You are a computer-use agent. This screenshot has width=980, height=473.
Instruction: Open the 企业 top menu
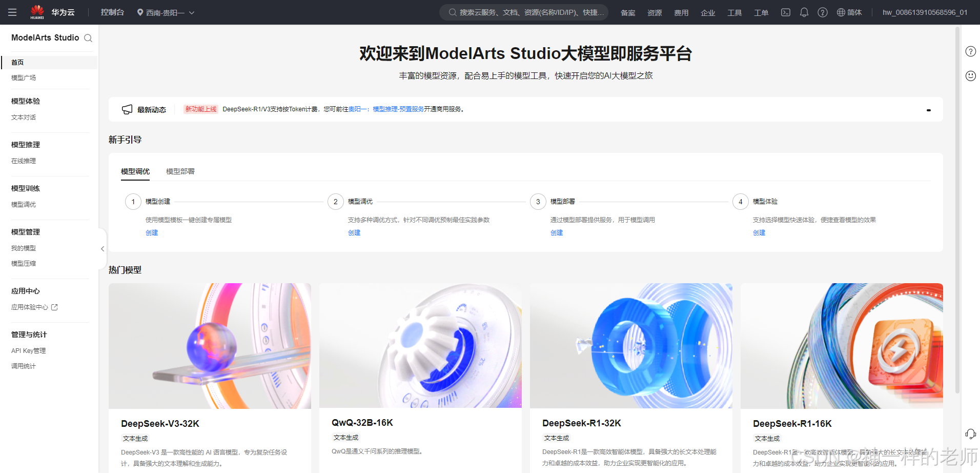pyautogui.click(x=708, y=13)
